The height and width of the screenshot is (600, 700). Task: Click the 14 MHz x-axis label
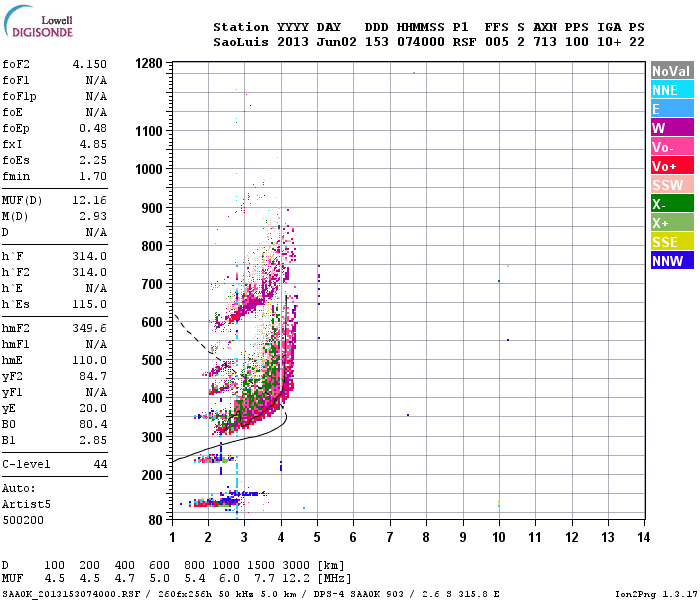(643, 537)
